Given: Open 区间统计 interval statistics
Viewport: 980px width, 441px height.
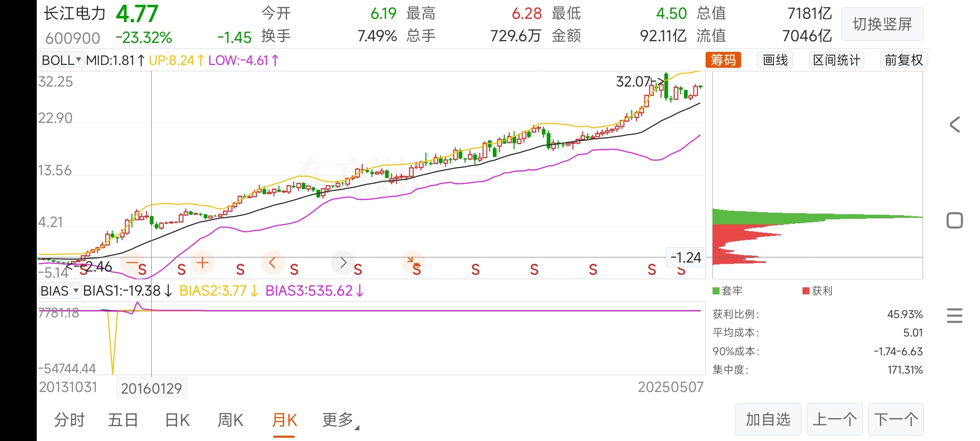Looking at the screenshot, I should click(x=836, y=60).
